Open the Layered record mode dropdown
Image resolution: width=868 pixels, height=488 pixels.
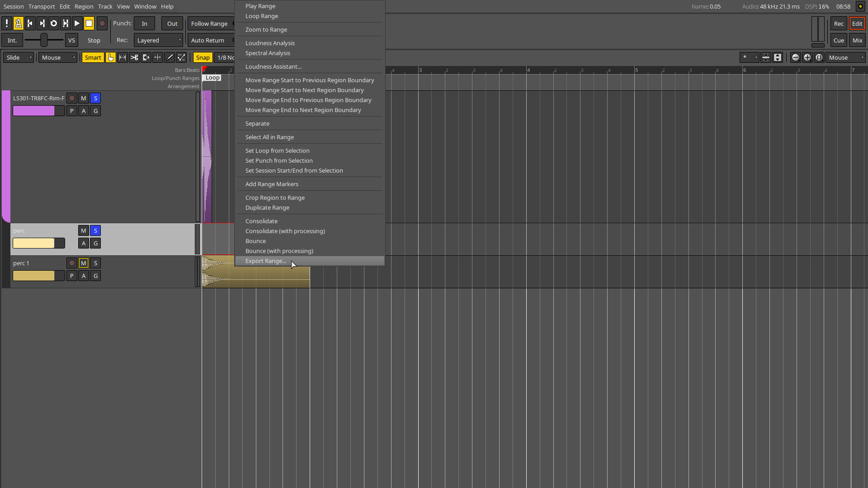[158, 40]
